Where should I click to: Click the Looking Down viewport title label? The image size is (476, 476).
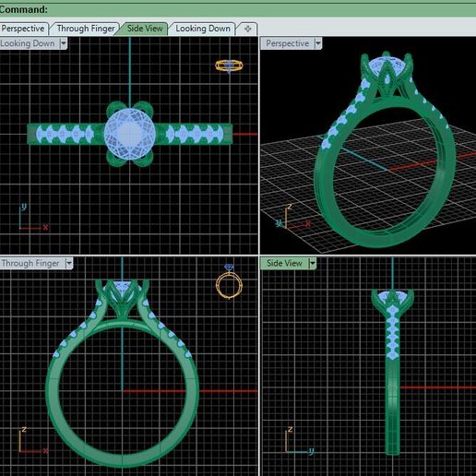point(29,43)
